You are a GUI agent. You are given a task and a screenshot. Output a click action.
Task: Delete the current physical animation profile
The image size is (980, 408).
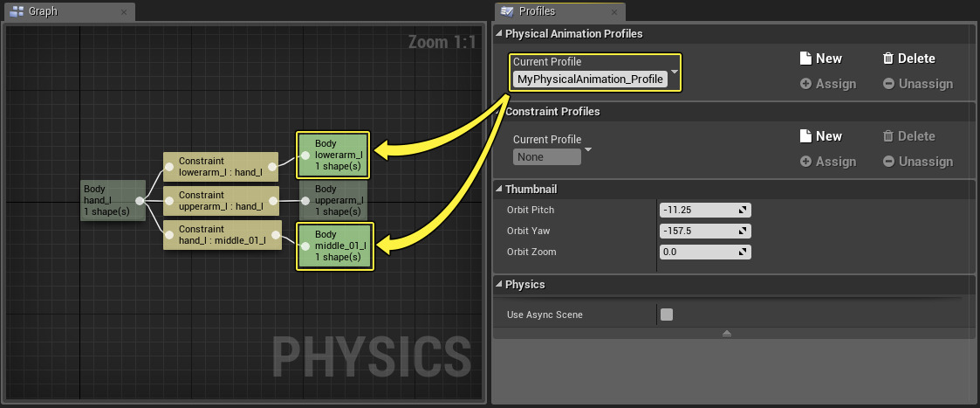pyautogui.click(x=908, y=59)
